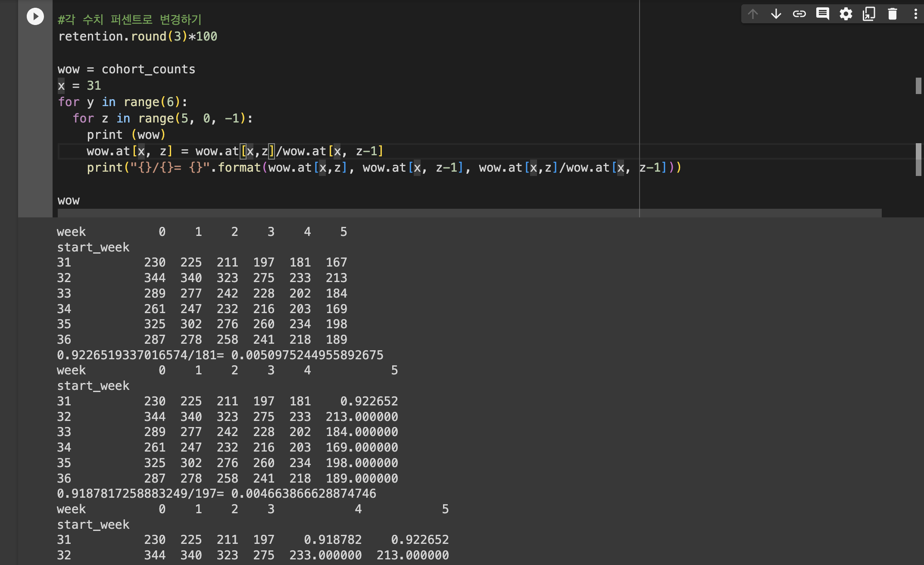
Task: Click the 'for z in range(5, 0, -1):' line
Action: 163,118
